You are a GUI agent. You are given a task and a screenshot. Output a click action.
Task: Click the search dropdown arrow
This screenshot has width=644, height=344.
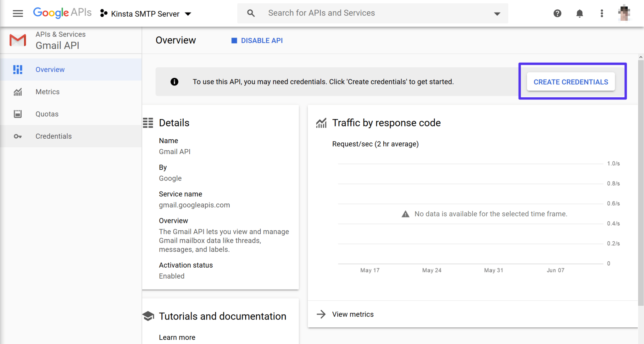(x=496, y=13)
